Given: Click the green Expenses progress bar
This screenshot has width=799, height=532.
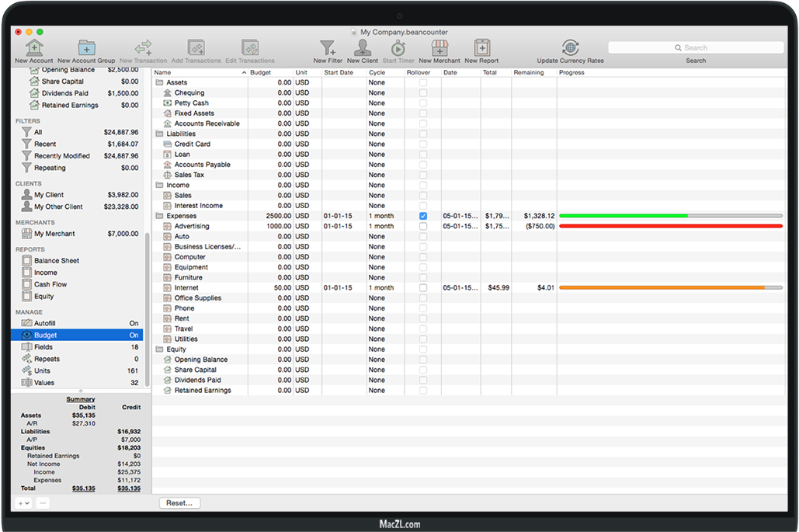Looking at the screenshot, I should pos(623,216).
